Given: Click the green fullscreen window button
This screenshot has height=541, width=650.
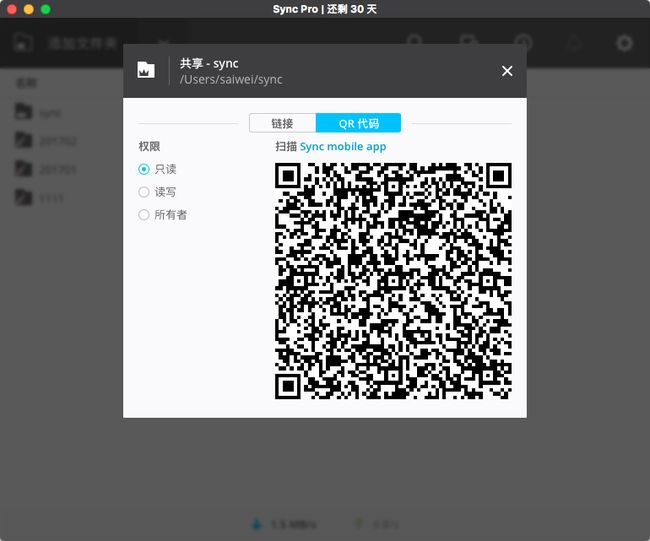Looking at the screenshot, I should (x=46, y=9).
